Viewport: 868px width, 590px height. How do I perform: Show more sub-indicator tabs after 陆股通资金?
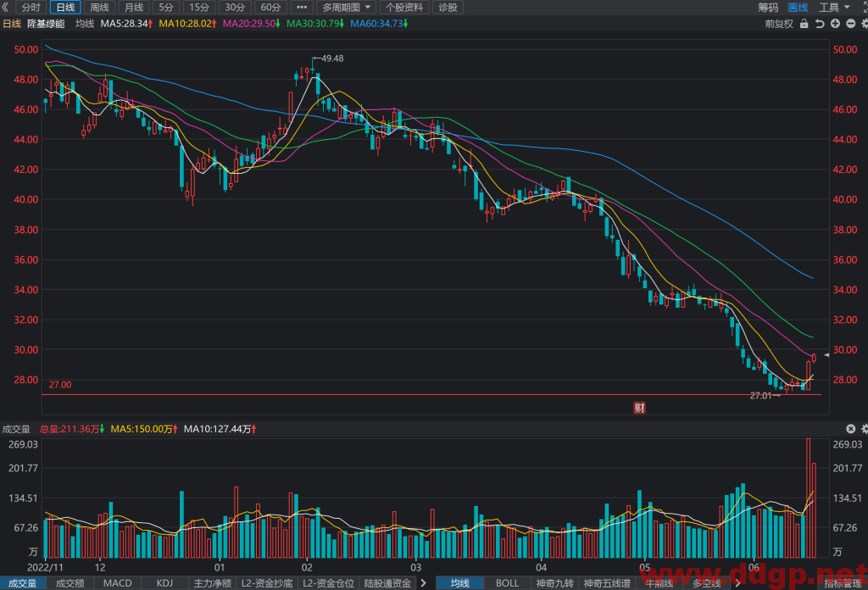tap(424, 583)
